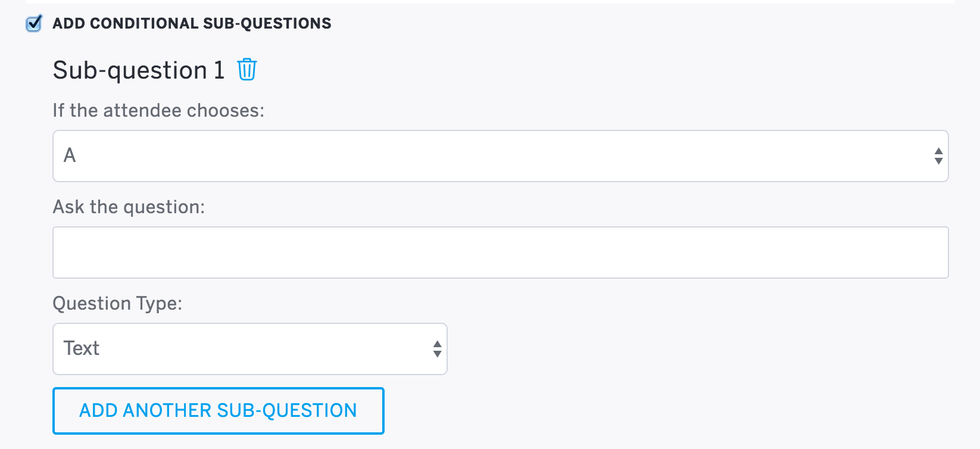Screen dimensions: 980x449
Task: Focus the 'Ask the question' text field
Action: click(501, 252)
